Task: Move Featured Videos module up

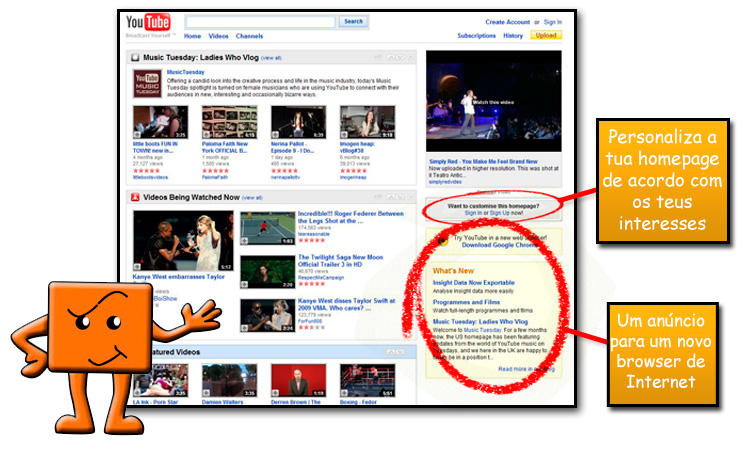Action: 391,352
